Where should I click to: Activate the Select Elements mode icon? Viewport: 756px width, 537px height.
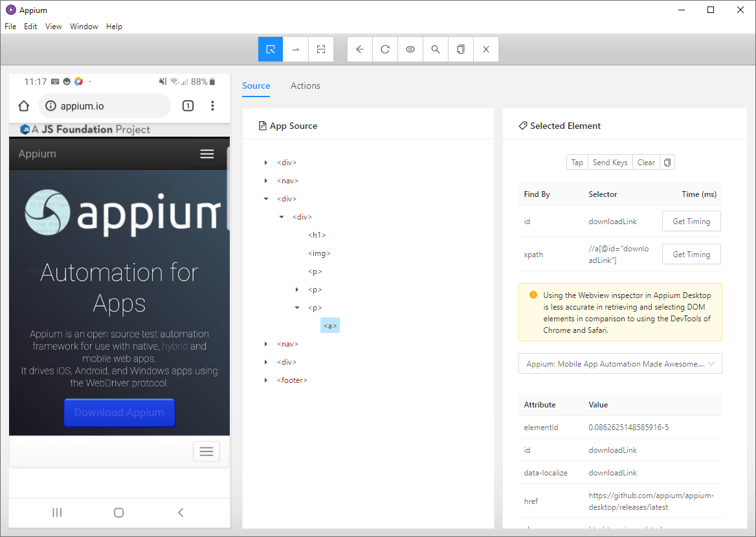pyautogui.click(x=270, y=49)
